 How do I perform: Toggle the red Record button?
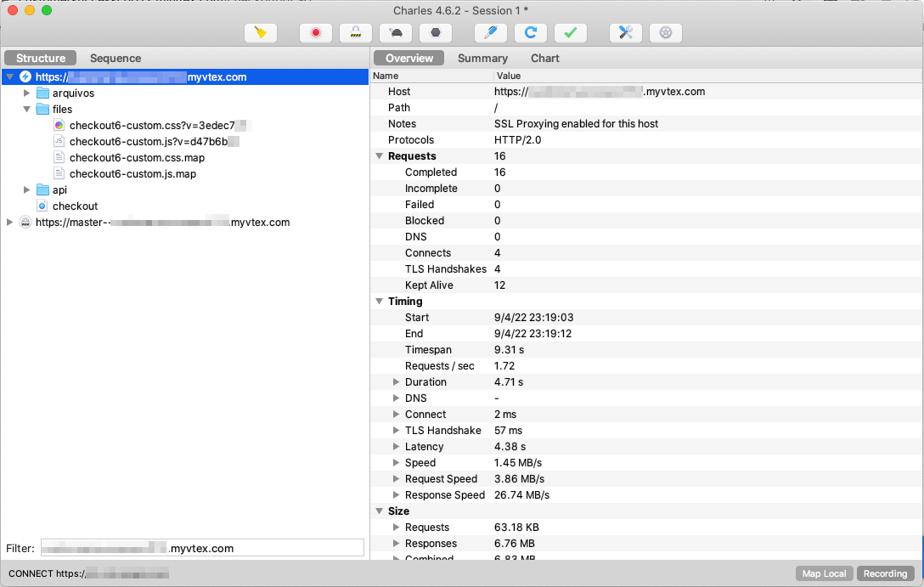point(316,32)
